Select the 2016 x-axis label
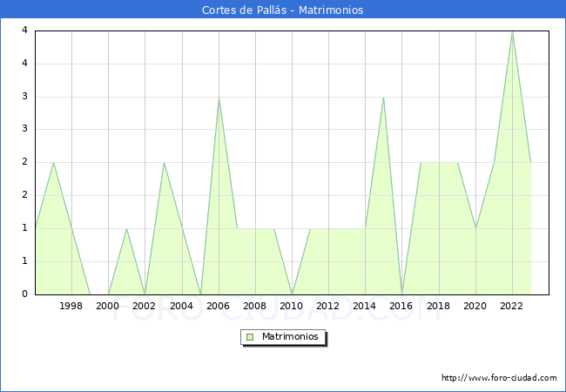Image resolution: width=566 pixels, height=392 pixels. coord(401,306)
